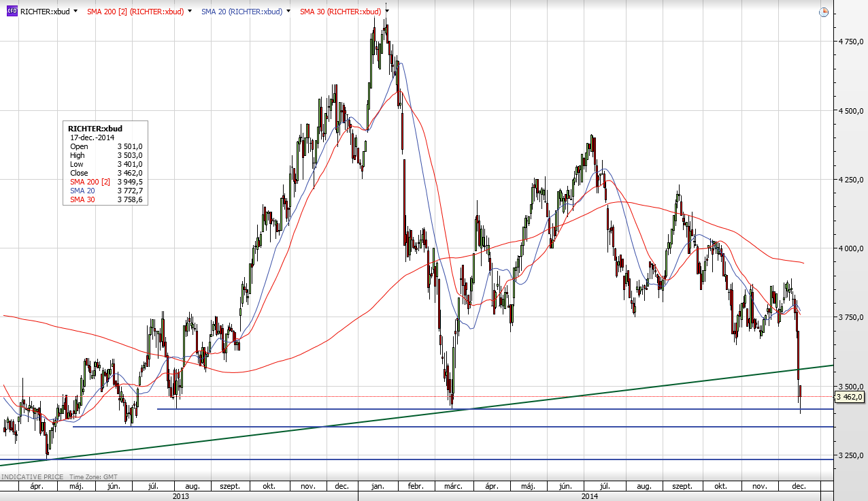The image size is (868, 501).
Task: Open the SMA 20 indicator dropdown arrow
Action: coord(288,12)
